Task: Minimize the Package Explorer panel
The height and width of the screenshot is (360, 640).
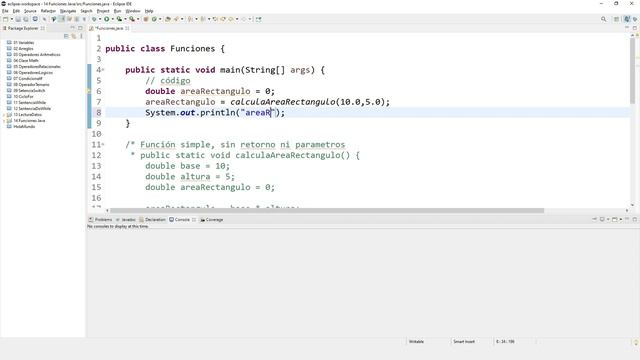Action: [73, 28]
